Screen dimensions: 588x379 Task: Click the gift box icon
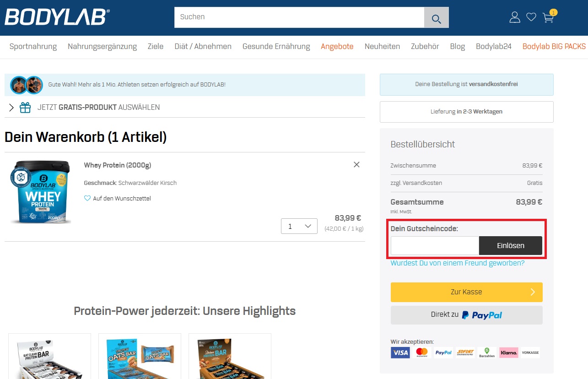click(x=25, y=108)
